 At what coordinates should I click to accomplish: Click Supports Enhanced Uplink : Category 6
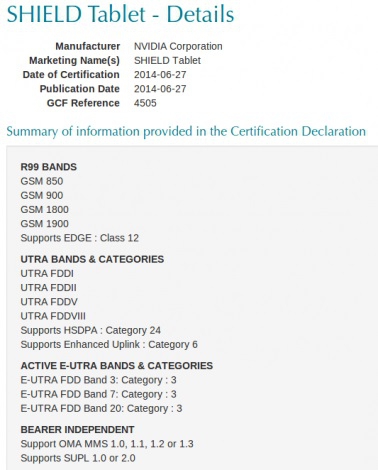click(x=109, y=344)
